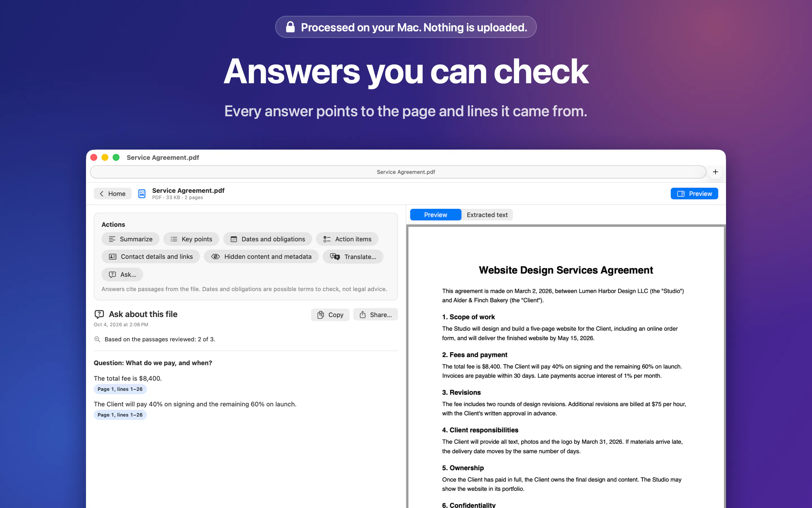Click 'Question: What do we pay, and when?'

(x=153, y=363)
